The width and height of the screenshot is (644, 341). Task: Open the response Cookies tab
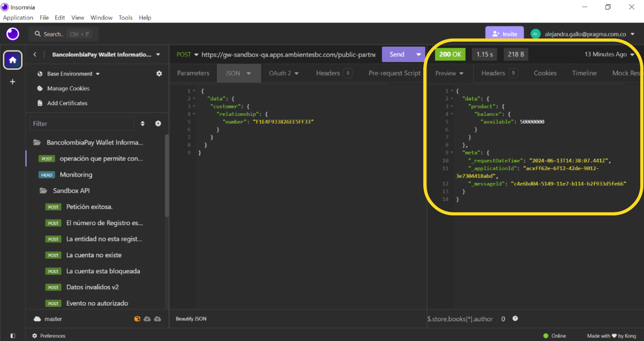[x=545, y=73]
